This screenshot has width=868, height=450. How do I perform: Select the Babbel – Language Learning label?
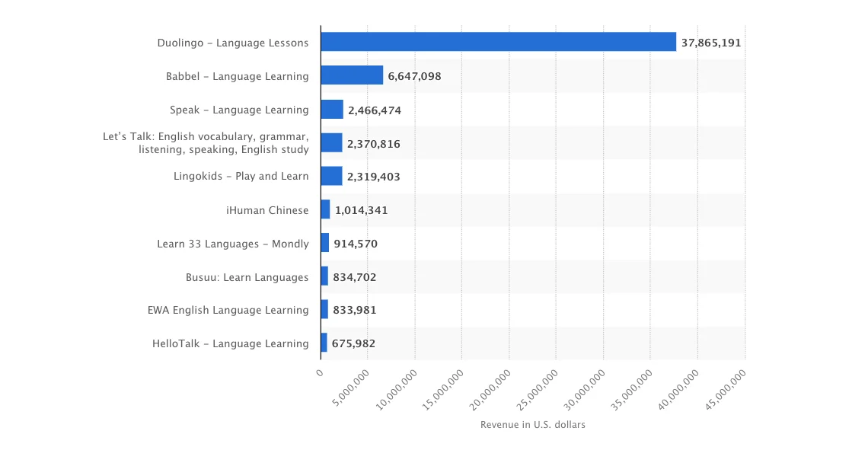click(237, 76)
